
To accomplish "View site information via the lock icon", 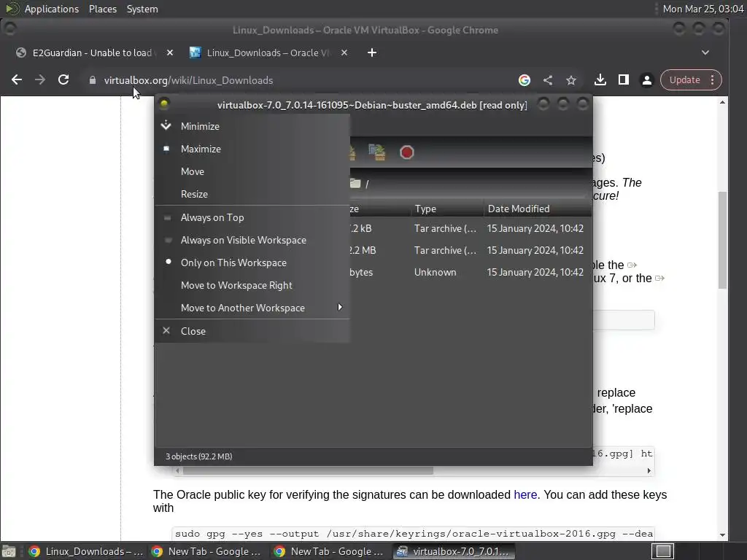I will tap(93, 80).
